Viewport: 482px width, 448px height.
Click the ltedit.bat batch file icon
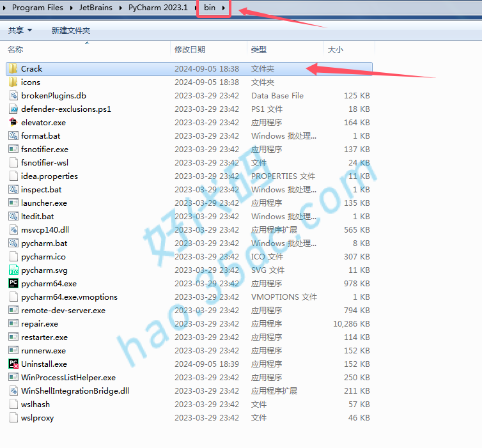click(x=13, y=216)
